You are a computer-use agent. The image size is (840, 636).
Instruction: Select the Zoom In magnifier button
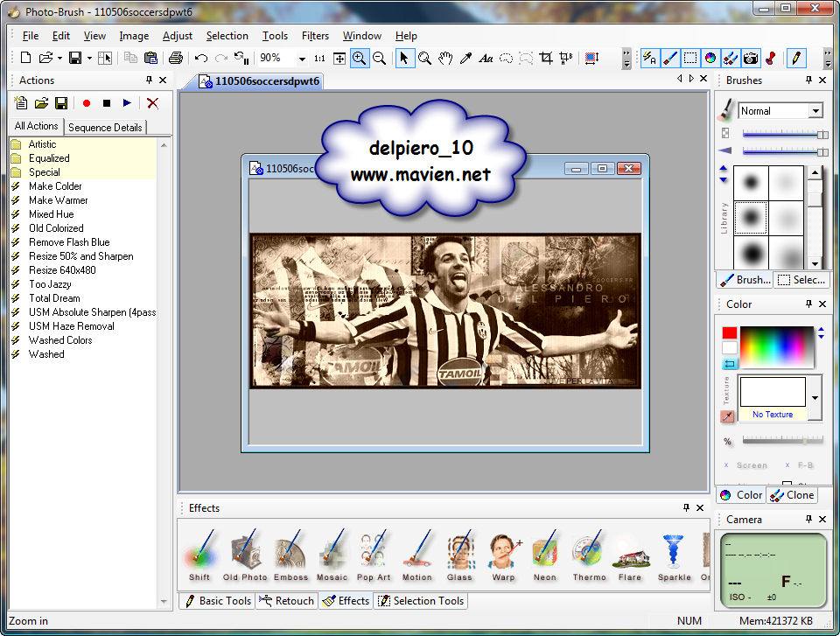[360, 58]
